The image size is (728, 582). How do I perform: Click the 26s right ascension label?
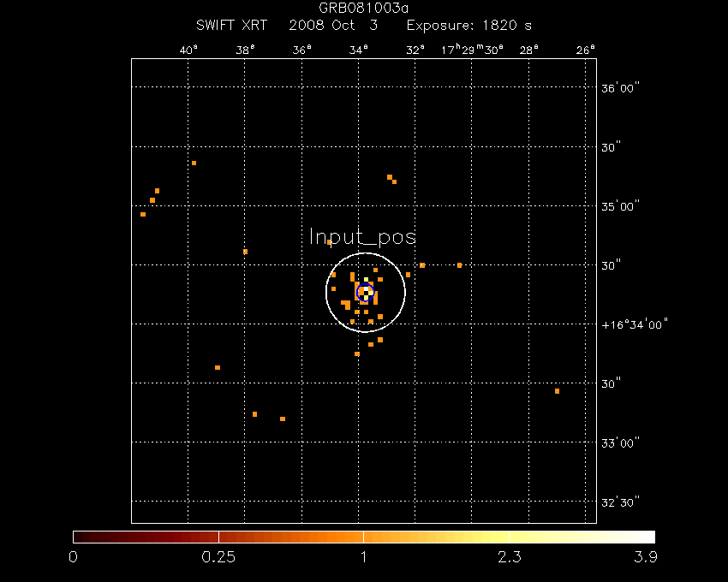click(x=586, y=50)
